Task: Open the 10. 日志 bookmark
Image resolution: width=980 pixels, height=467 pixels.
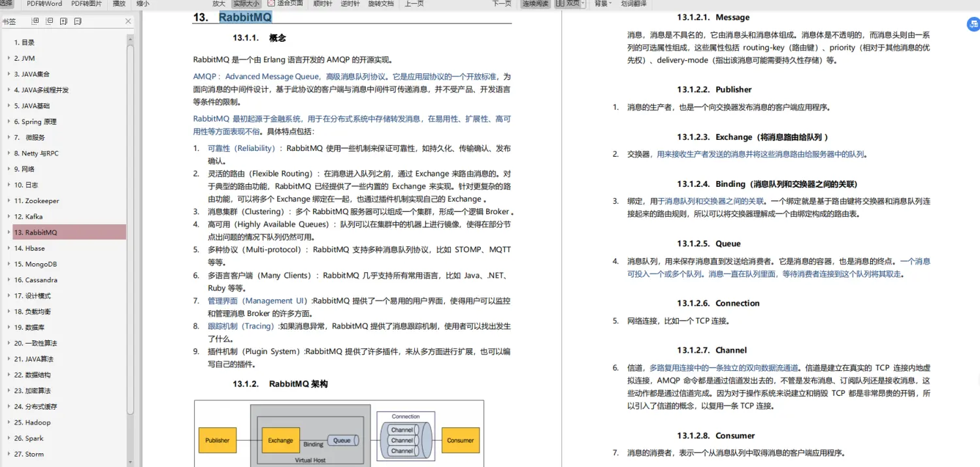Action: point(26,185)
